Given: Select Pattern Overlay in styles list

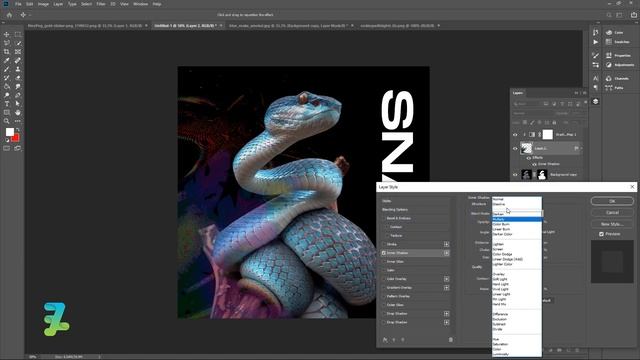Looking at the screenshot, I should [398, 296].
